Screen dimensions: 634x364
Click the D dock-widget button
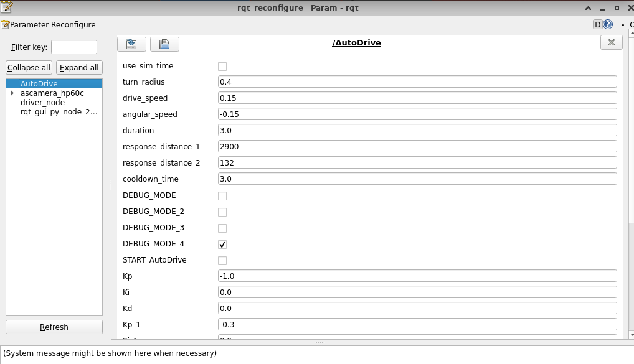598,25
